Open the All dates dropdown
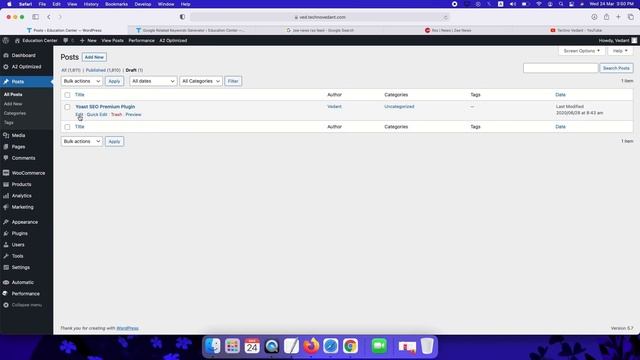640x360 pixels. point(153,81)
